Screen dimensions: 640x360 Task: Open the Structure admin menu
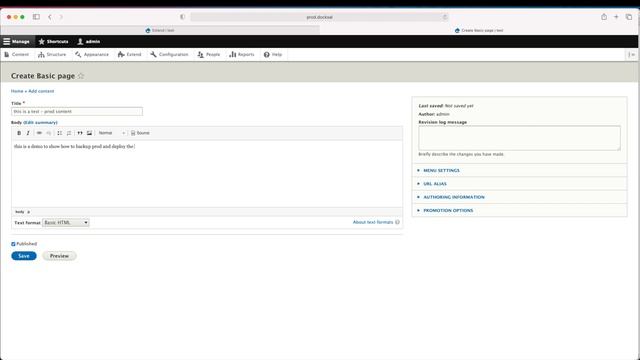(x=52, y=55)
